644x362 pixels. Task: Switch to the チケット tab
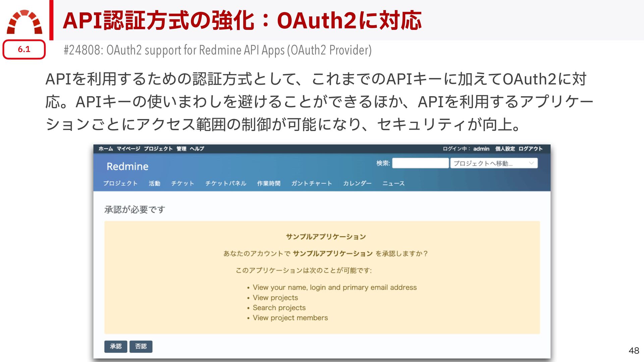point(182,183)
